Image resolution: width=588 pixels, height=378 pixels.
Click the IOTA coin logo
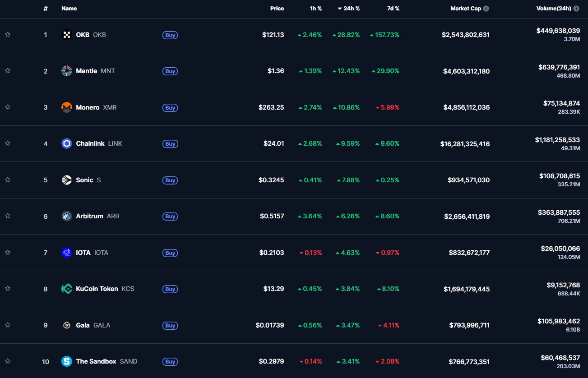pyautogui.click(x=67, y=253)
